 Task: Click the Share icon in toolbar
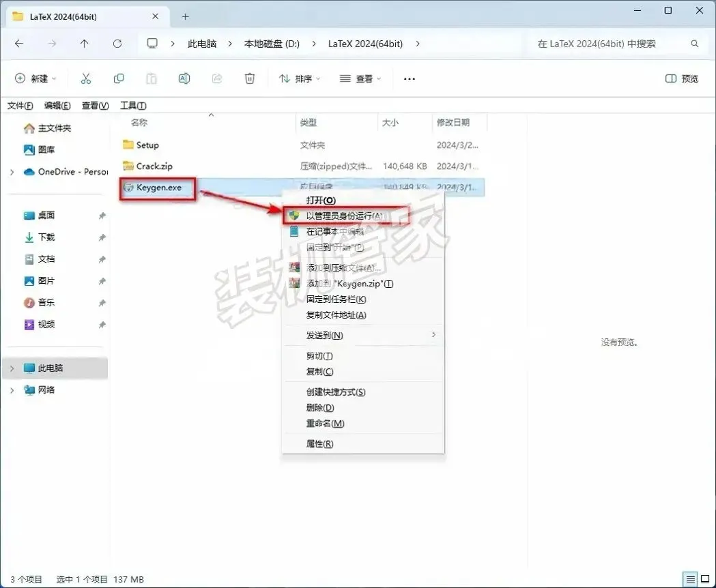tap(217, 78)
